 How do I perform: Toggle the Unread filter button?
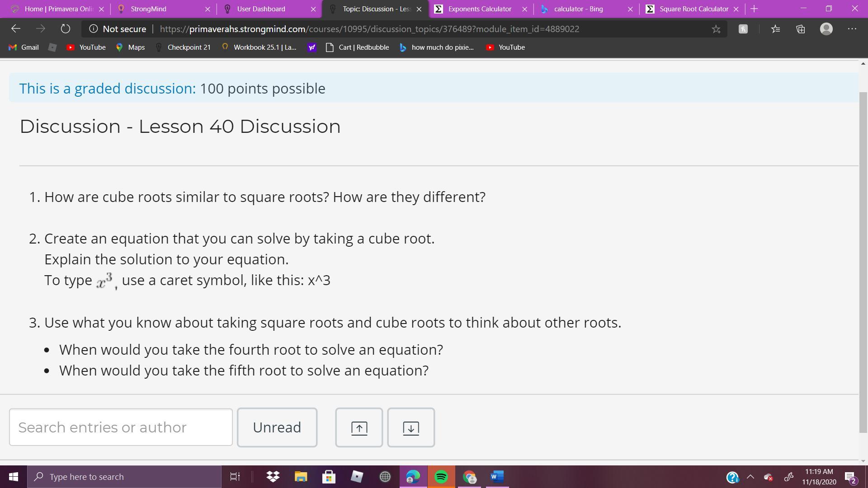(277, 427)
